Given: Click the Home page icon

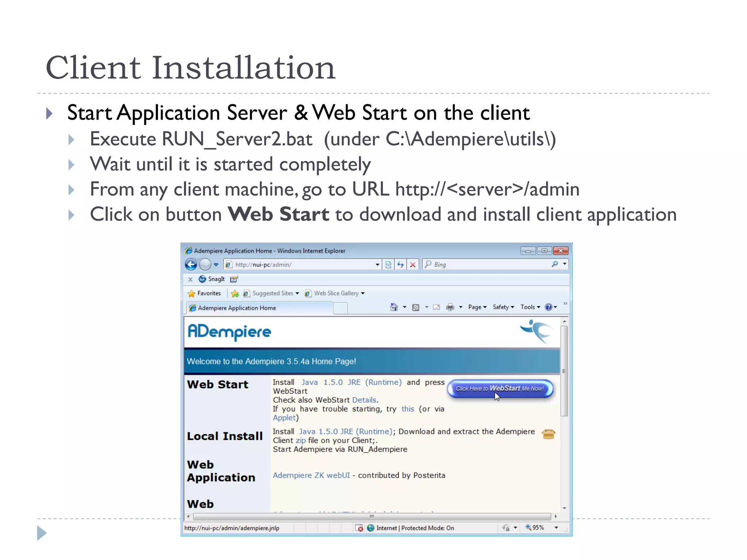Looking at the screenshot, I should click(x=394, y=307).
